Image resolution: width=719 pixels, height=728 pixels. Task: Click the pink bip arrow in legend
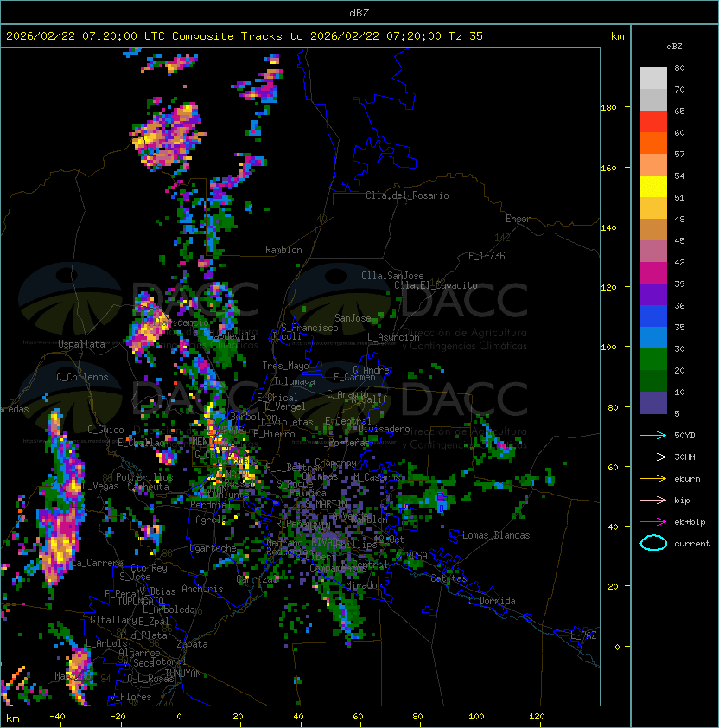pos(653,500)
